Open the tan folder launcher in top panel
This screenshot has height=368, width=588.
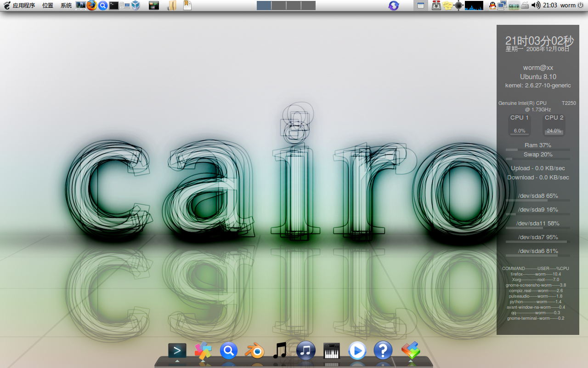click(x=172, y=6)
